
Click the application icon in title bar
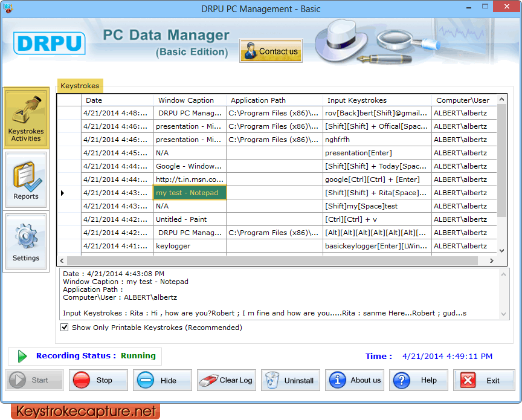(8, 8)
